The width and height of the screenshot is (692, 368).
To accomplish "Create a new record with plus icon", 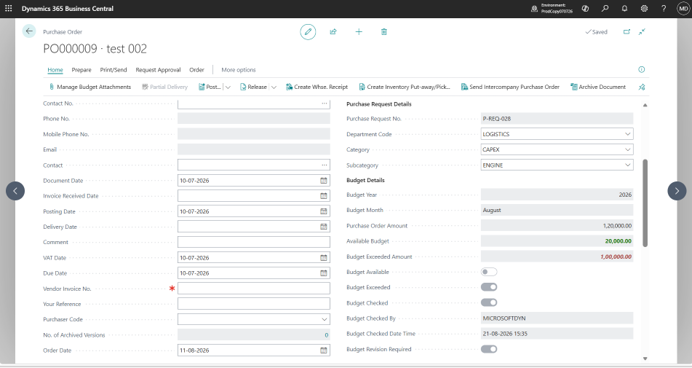I will pos(359,32).
